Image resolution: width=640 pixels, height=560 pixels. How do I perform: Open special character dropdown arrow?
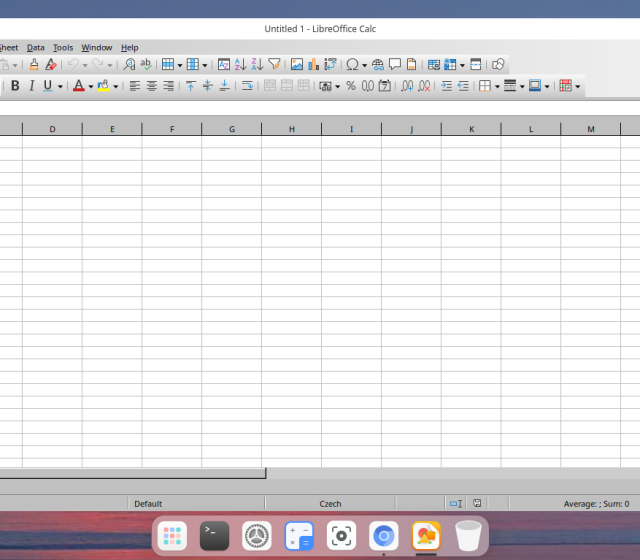point(364,65)
